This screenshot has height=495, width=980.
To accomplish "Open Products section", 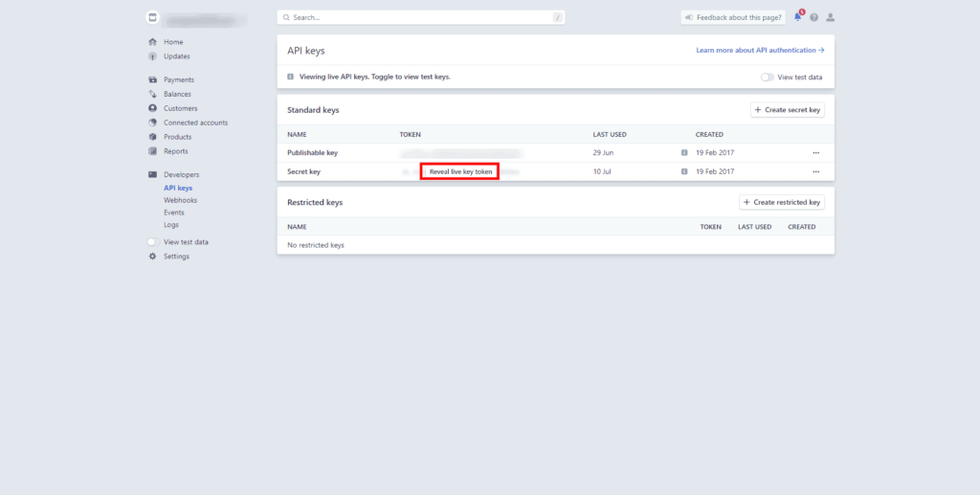I will tap(177, 137).
